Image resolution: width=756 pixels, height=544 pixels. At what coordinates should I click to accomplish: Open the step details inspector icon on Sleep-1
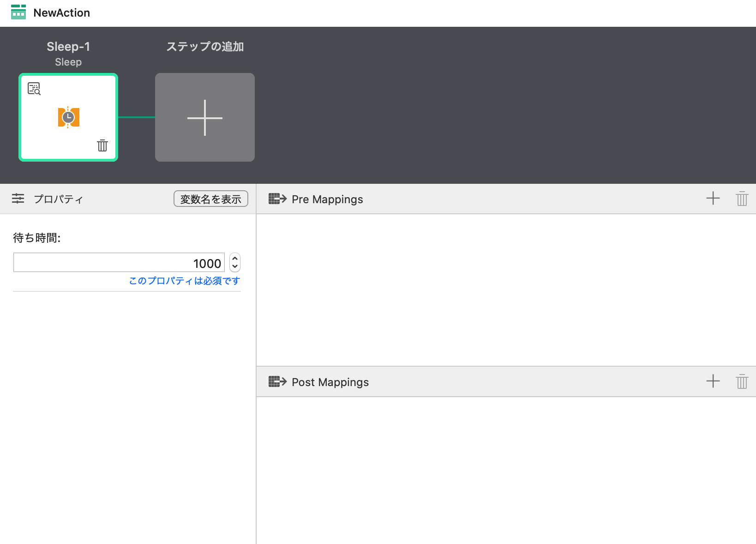tap(34, 88)
